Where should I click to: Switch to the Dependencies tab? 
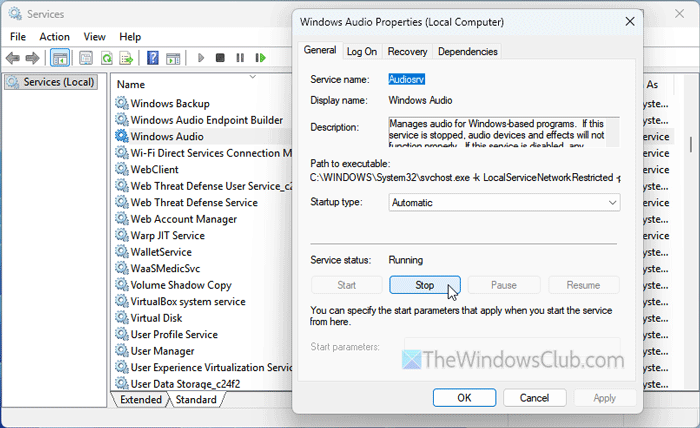coord(467,52)
